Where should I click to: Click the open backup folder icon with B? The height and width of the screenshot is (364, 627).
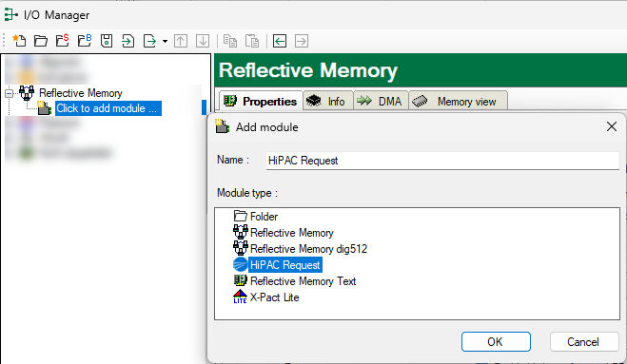85,41
